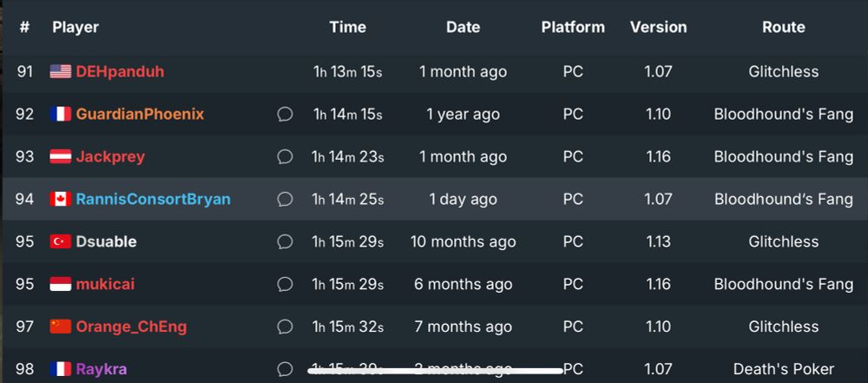Open Raykra's player profile

(102, 369)
